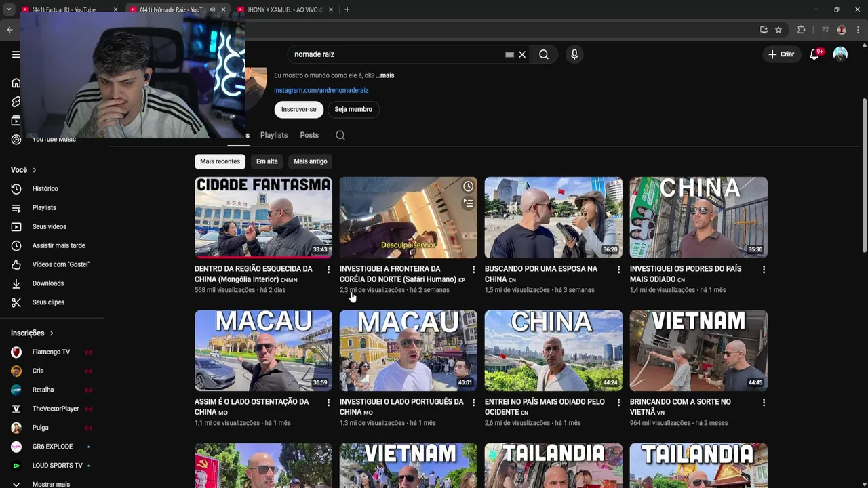Open options menu for PODRES DO PAÍS MAIS ODIADO video

(x=764, y=270)
